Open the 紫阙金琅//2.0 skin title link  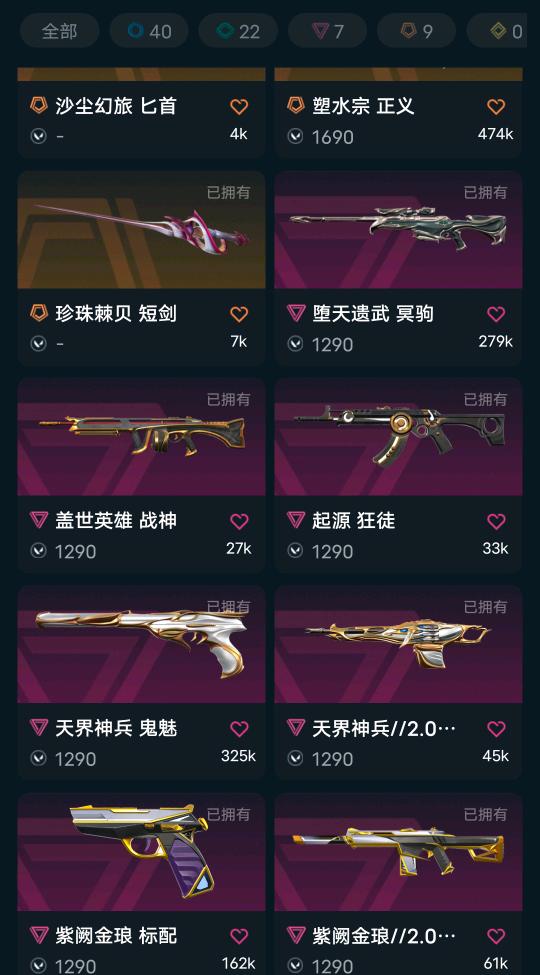pyautogui.click(x=384, y=935)
